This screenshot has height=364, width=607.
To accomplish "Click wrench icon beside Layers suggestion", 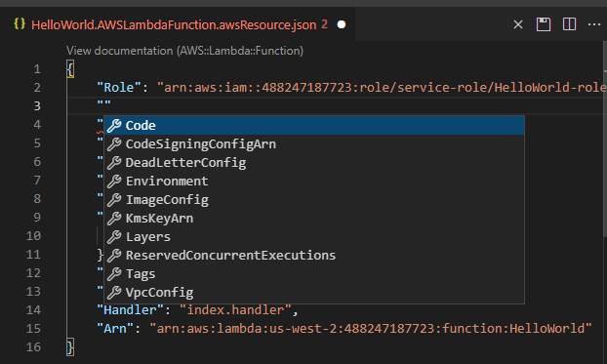I will point(114,236).
